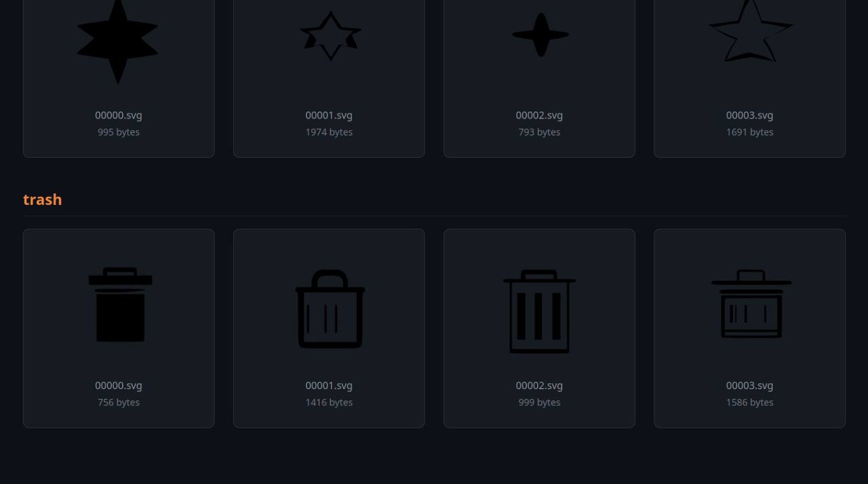Open the trash section heading
Screen dimensions: 868x484
42,199
